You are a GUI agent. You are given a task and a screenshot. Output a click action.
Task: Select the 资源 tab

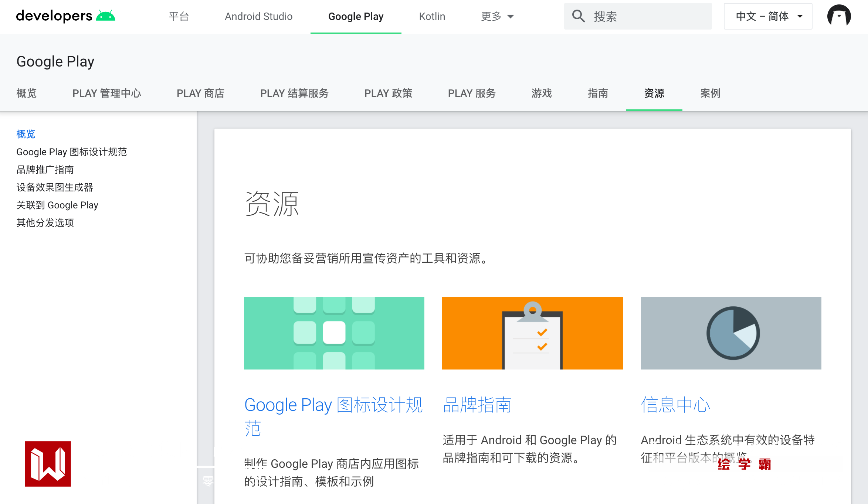pos(654,93)
